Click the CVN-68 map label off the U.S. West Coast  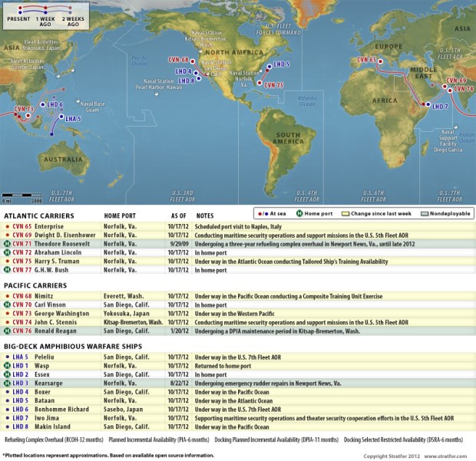click(178, 60)
